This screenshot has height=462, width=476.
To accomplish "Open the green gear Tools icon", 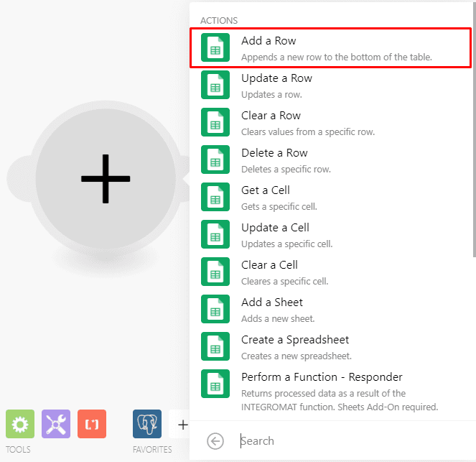I will tap(20, 424).
